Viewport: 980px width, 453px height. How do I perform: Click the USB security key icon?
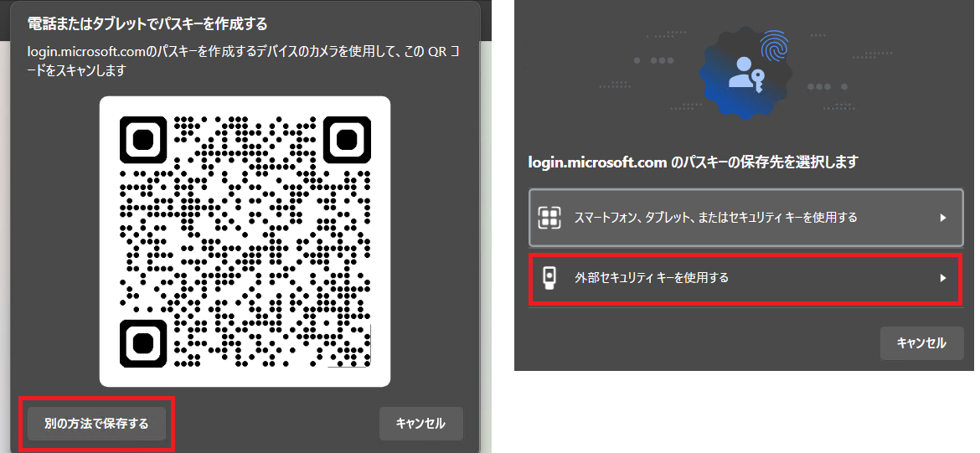(549, 278)
